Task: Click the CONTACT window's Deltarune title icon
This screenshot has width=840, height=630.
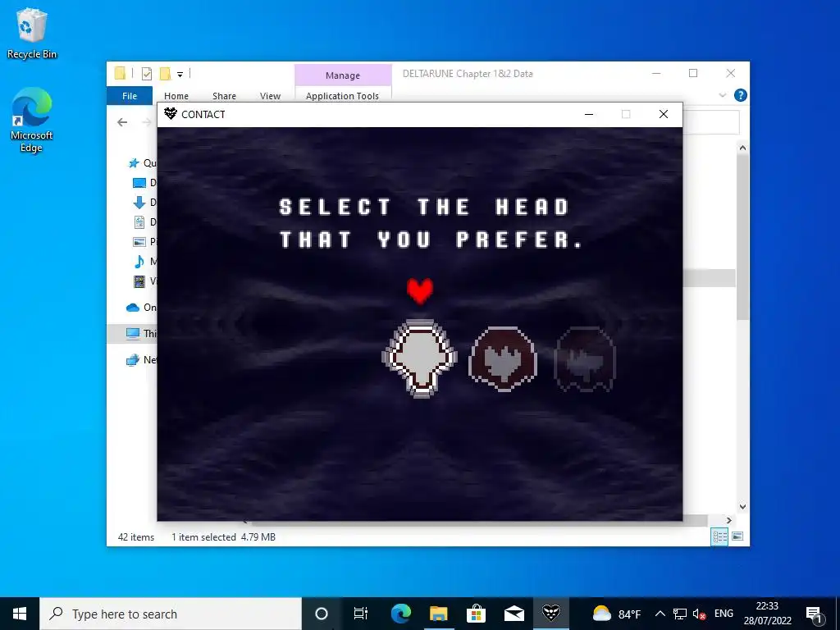Action: point(171,113)
